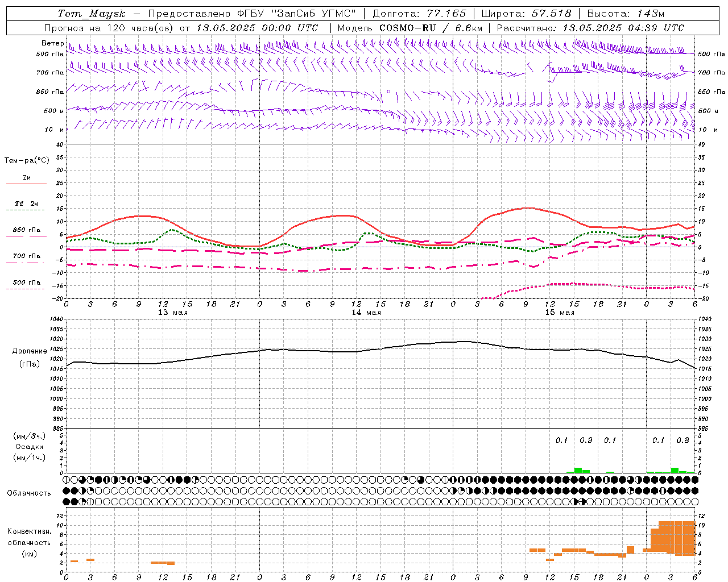The width and height of the screenshot is (728, 582).
Task: Click the 0.8 precipitation amount value
Action: (x=683, y=440)
